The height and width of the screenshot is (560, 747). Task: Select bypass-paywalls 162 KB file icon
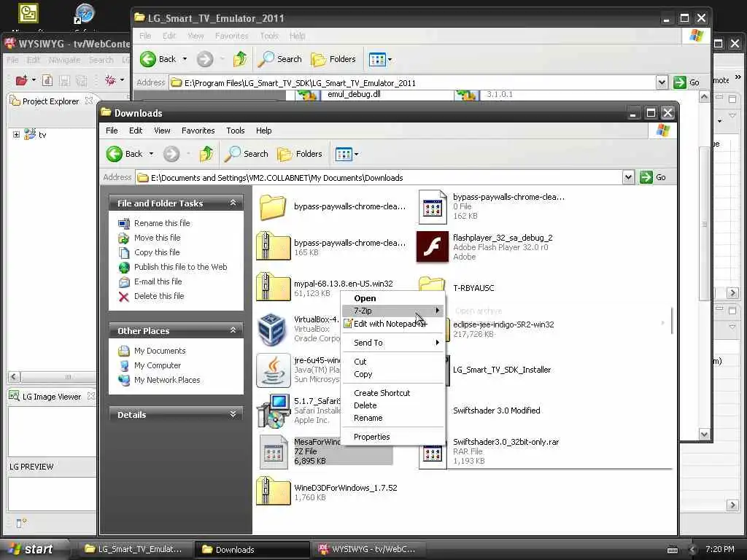(x=432, y=206)
